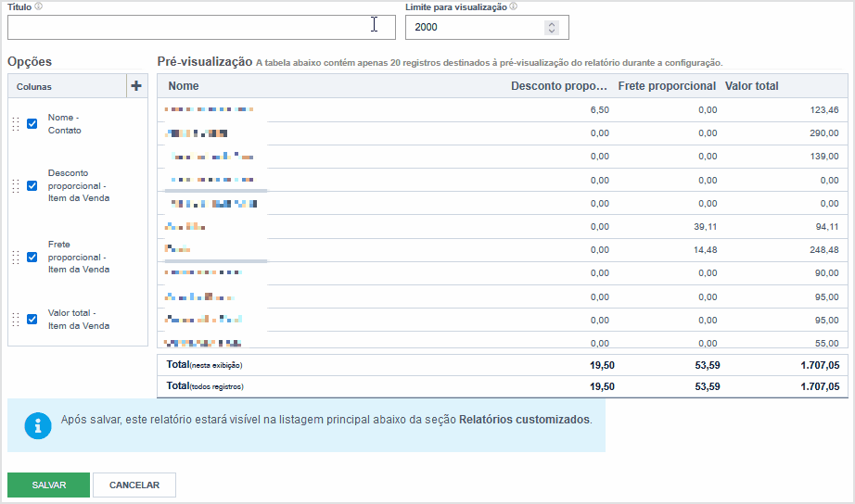Image resolution: width=855 pixels, height=504 pixels.
Task: Select the 14,48 freight cell
Action: click(x=706, y=250)
